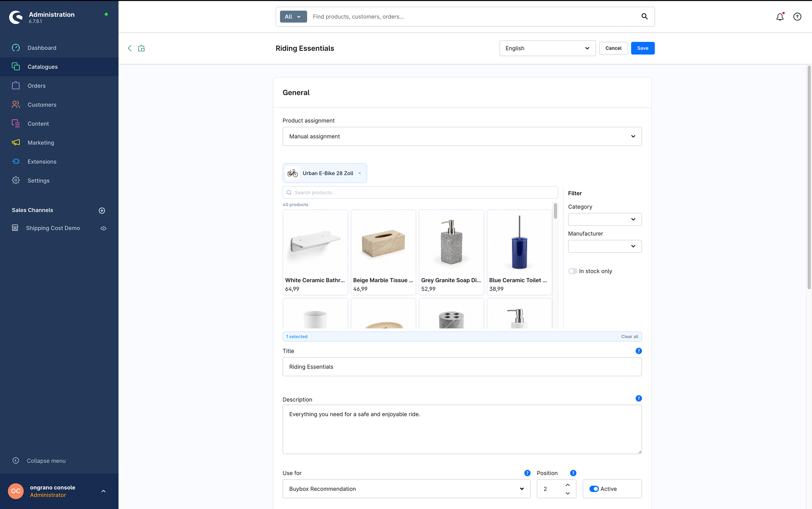Screen dimensions: 812x509
Task: Open the Category filter dropdown
Action: point(605,219)
